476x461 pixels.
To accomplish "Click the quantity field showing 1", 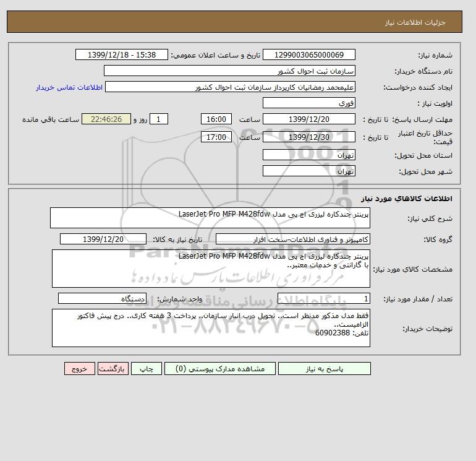I will 323,298.
